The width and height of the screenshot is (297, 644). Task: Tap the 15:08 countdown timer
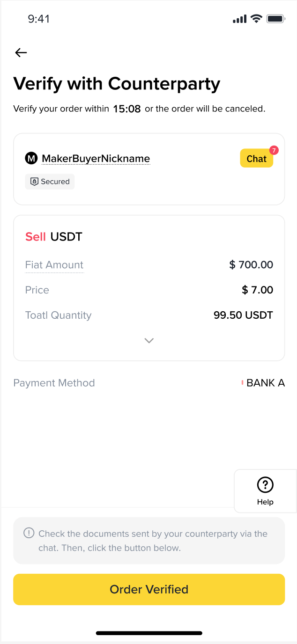tap(127, 109)
